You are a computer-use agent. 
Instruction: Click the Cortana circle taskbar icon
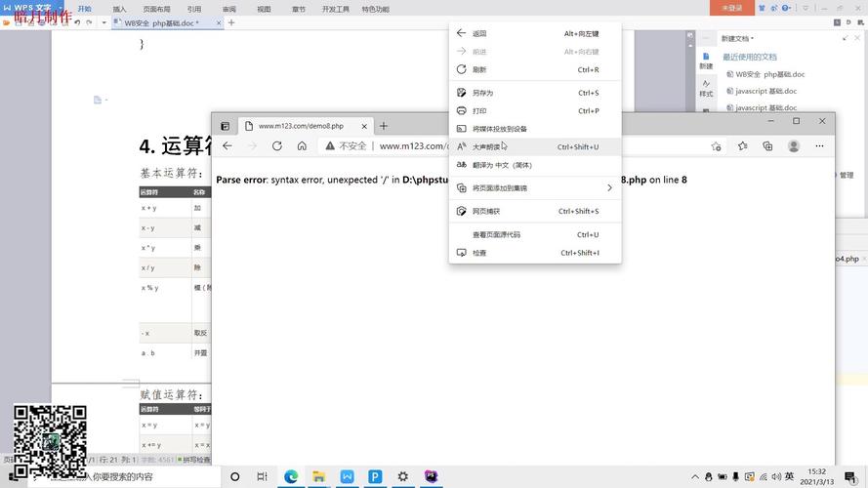point(234,476)
